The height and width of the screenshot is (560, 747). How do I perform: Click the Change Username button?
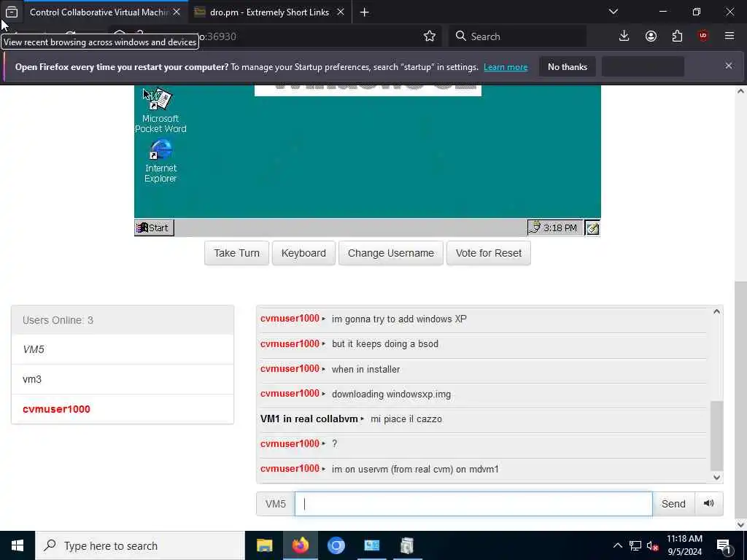[x=391, y=253]
